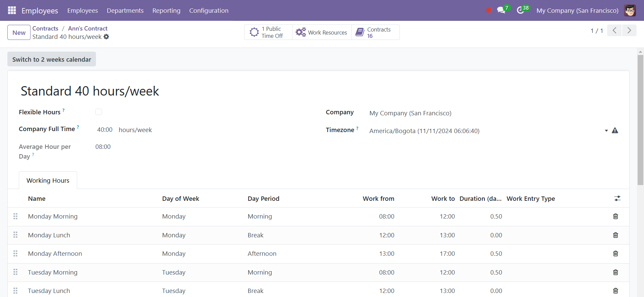Open the Departments menu

tap(125, 10)
